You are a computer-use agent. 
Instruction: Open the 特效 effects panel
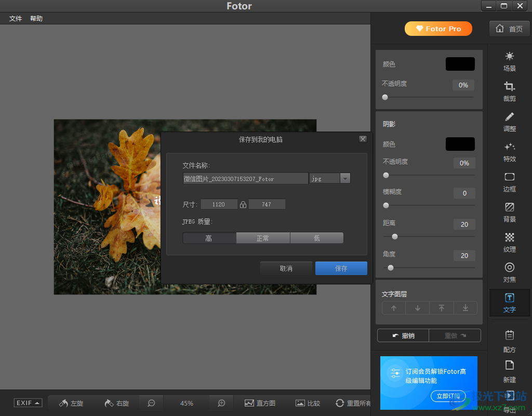pos(509,151)
